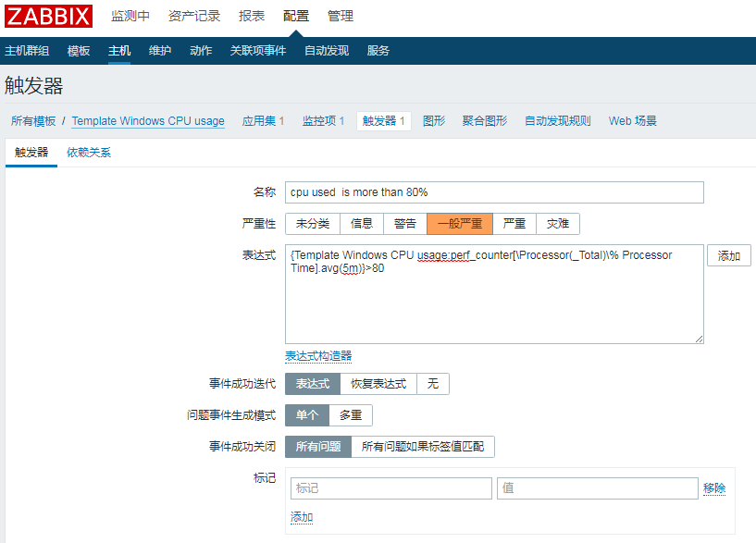Open 聚合图形 link
This screenshot has height=543, width=756.
(x=485, y=121)
